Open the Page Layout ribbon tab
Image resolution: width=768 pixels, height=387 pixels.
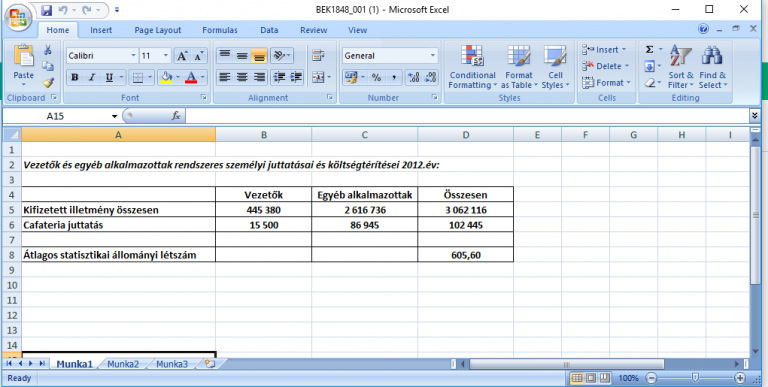[x=158, y=30]
